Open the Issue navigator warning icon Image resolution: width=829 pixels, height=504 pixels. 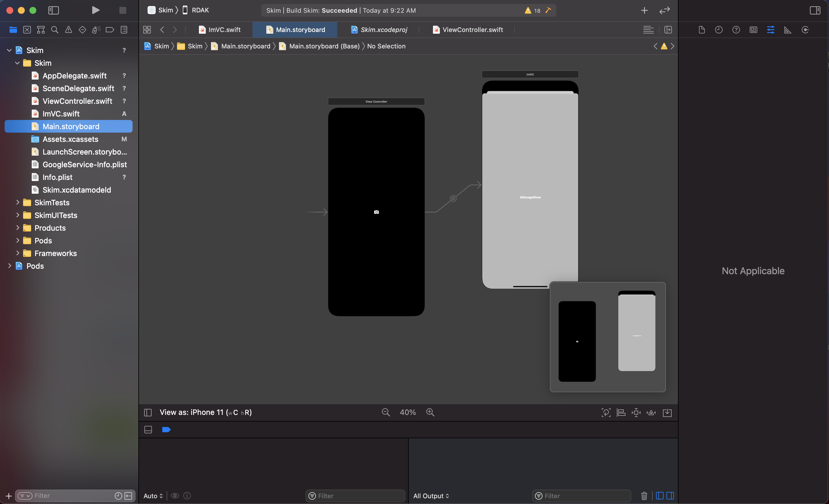(x=68, y=30)
